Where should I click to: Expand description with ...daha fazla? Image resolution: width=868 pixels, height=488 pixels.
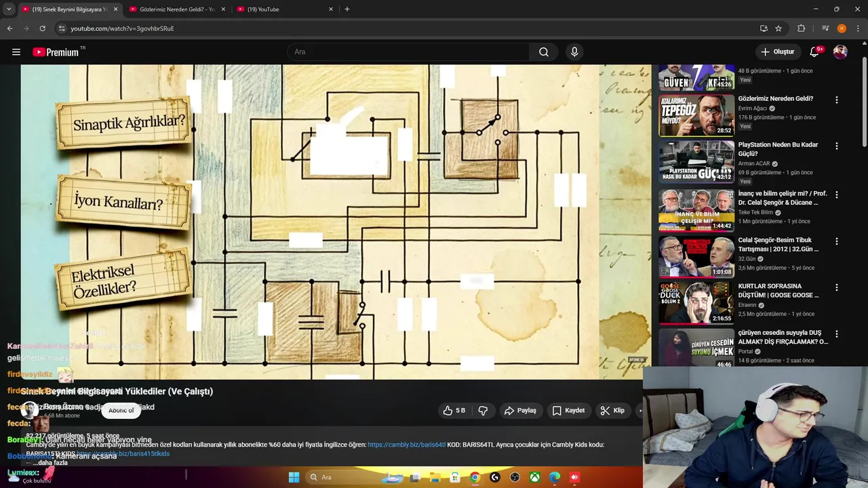(50, 463)
